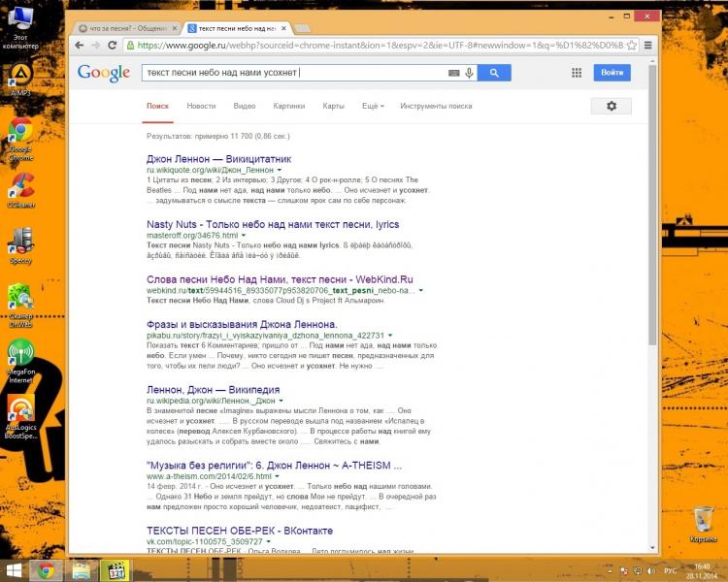Select the Корзина recycle bin icon

703,525
